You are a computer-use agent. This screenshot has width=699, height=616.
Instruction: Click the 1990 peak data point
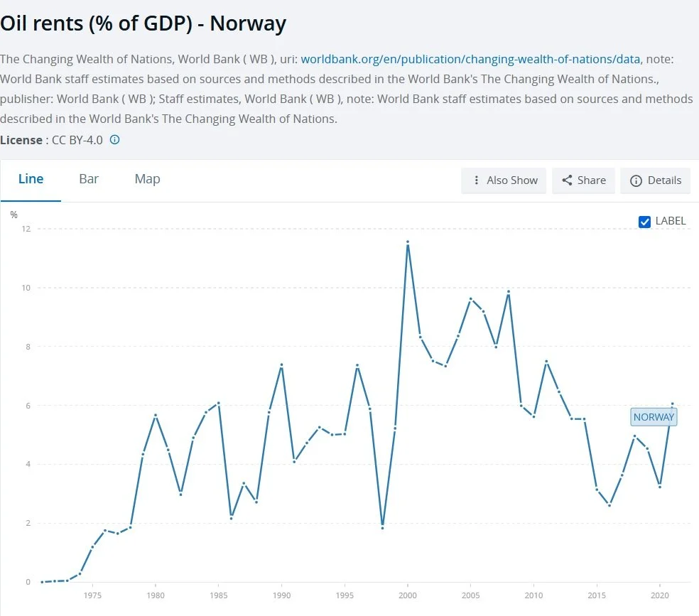point(282,365)
